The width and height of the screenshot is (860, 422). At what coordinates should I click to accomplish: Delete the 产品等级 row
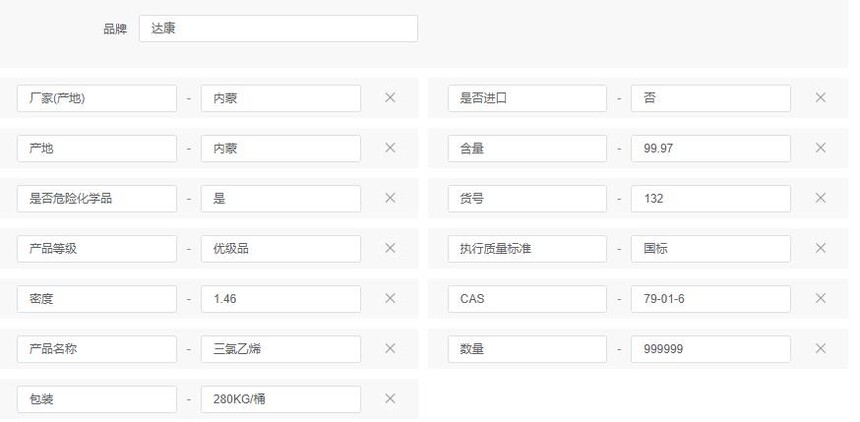pyautogui.click(x=390, y=248)
